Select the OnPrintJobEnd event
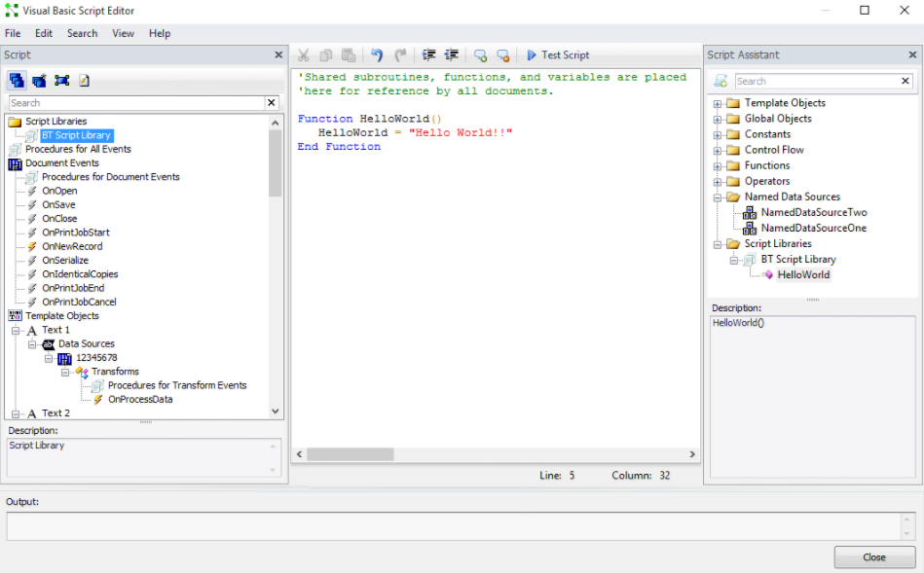Screen dimensions: 924x573 click(x=73, y=288)
